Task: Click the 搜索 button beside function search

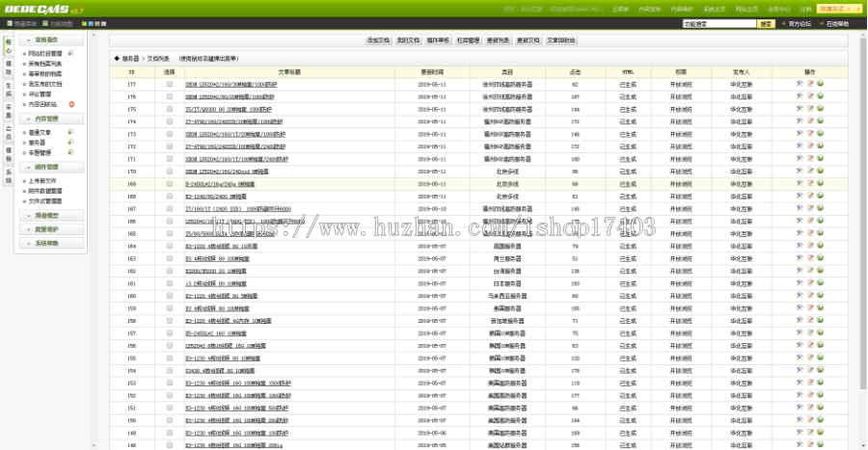Action: click(766, 22)
